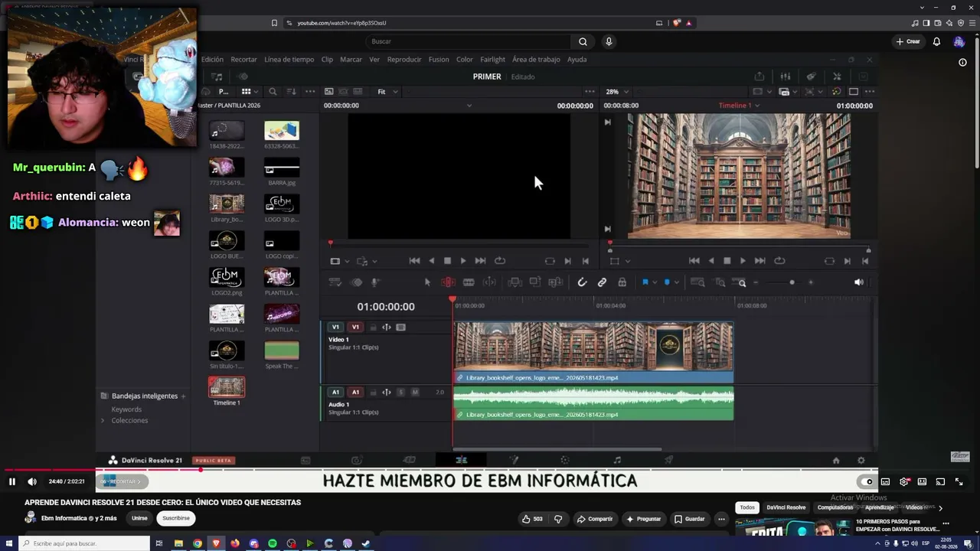Click the blue Marker icon
The width and height of the screenshot is (980, 551).
(x=666, y=282)
